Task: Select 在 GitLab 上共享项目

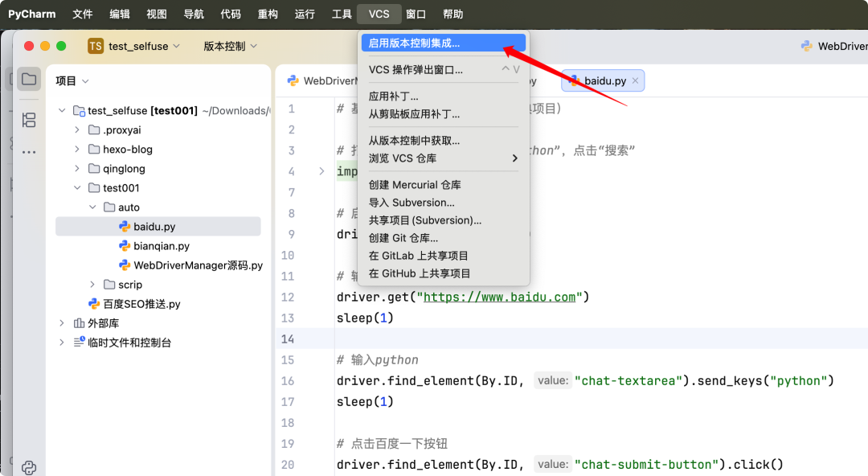Action: click(x=443, y=256)
